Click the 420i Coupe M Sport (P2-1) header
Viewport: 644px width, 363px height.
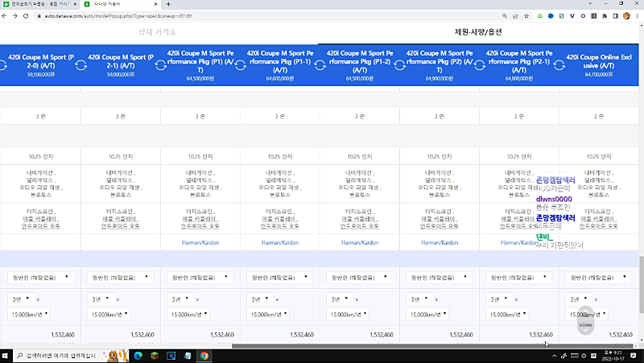click(121, 65)
